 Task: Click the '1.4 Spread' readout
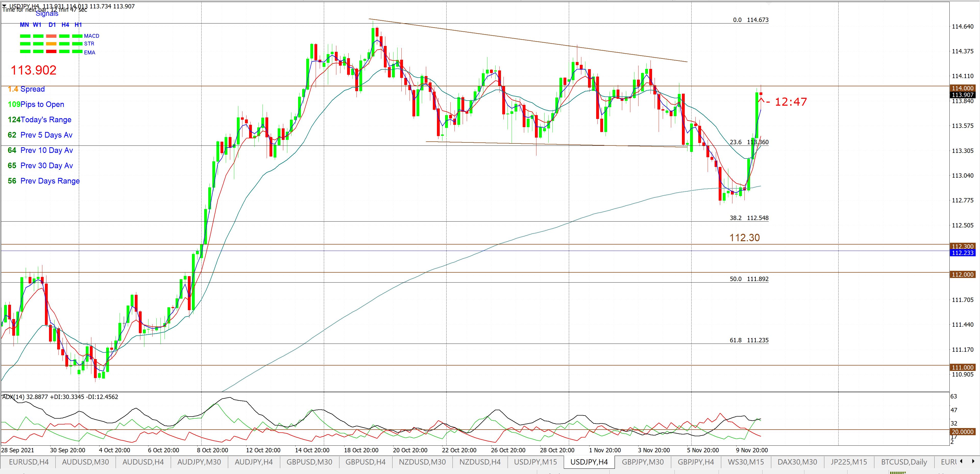(x=26, y=89)
